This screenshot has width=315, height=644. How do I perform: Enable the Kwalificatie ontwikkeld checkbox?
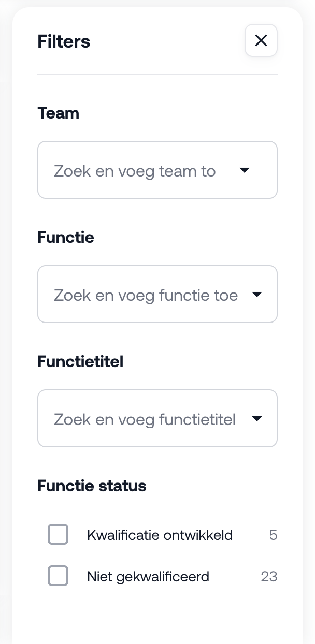click(x=58, y=534)
